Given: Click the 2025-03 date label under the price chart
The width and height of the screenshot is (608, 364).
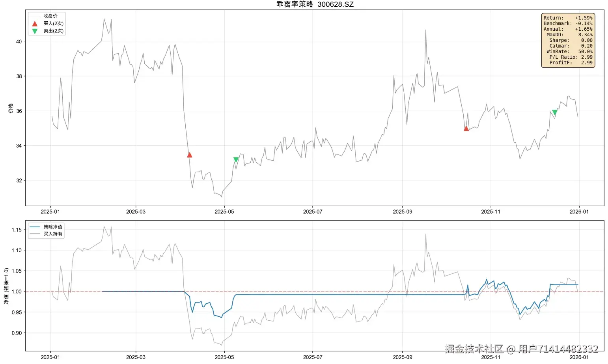Looking at the screenshot, I should pyautogui.click(x=136, y=212).
